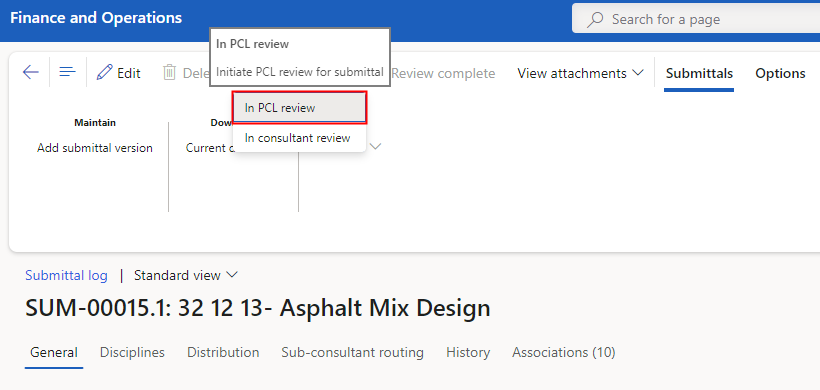Switch to the Submittals ribbon tab
The width and height of the screenshot is (820, 390).
tap(699, 73)
